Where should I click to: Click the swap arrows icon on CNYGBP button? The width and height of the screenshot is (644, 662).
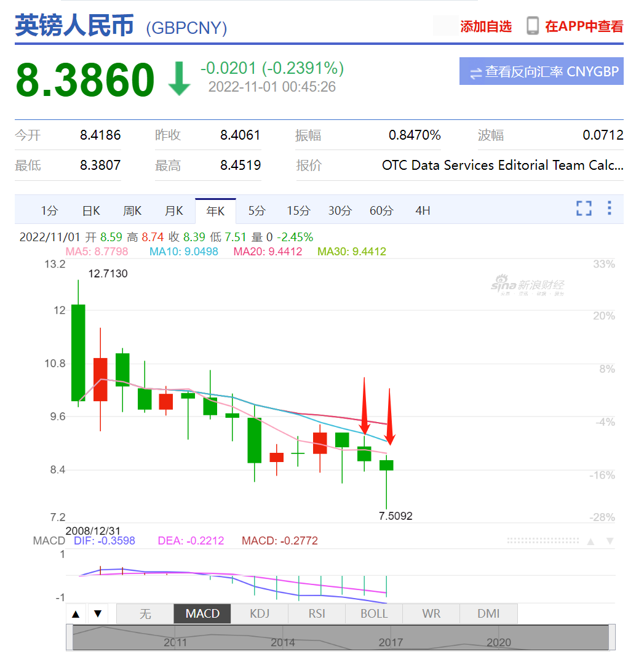[475, 73]
